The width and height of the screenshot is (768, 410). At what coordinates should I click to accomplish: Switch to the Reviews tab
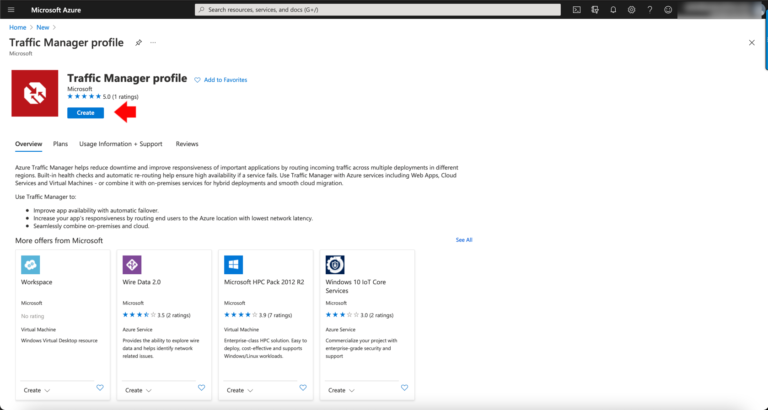click(187, 144)
